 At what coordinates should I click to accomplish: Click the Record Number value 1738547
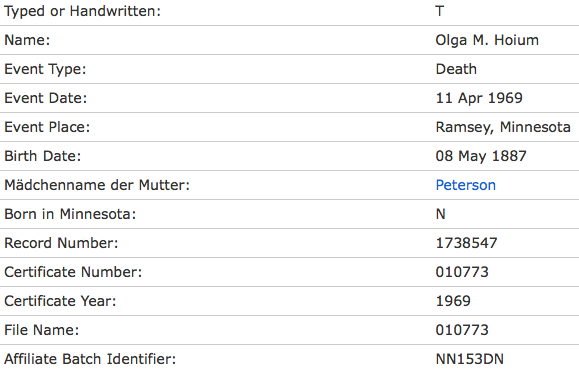point(466,243)
